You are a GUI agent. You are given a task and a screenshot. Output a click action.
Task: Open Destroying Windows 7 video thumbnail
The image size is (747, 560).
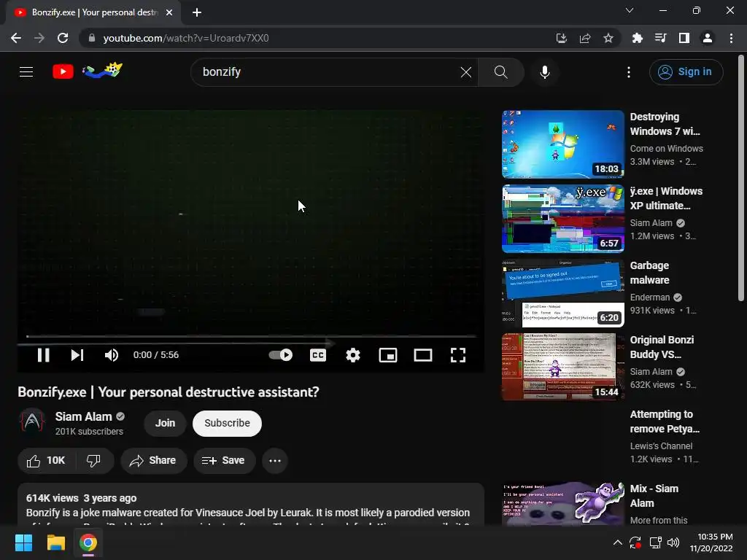pos(563,144)
